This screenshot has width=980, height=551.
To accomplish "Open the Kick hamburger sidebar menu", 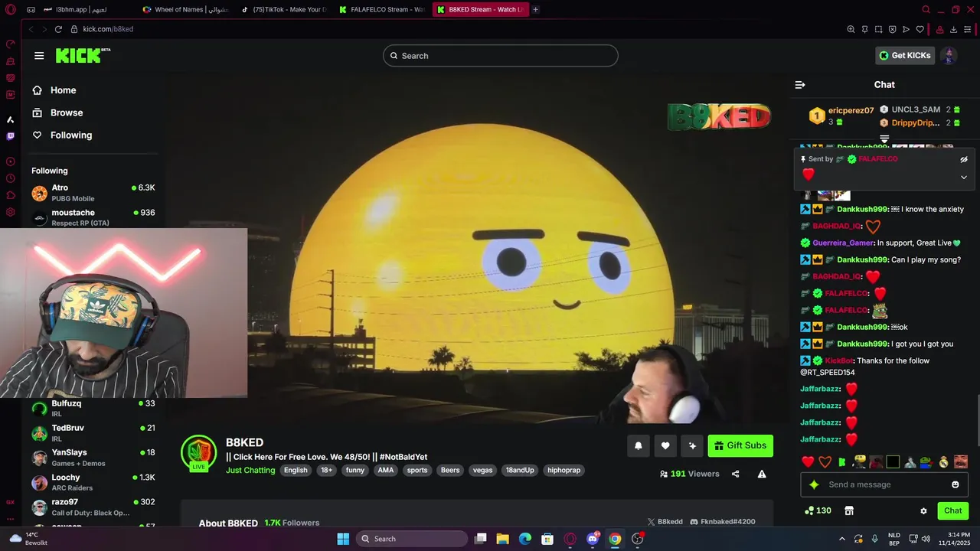I will click(x=39, y=55).
